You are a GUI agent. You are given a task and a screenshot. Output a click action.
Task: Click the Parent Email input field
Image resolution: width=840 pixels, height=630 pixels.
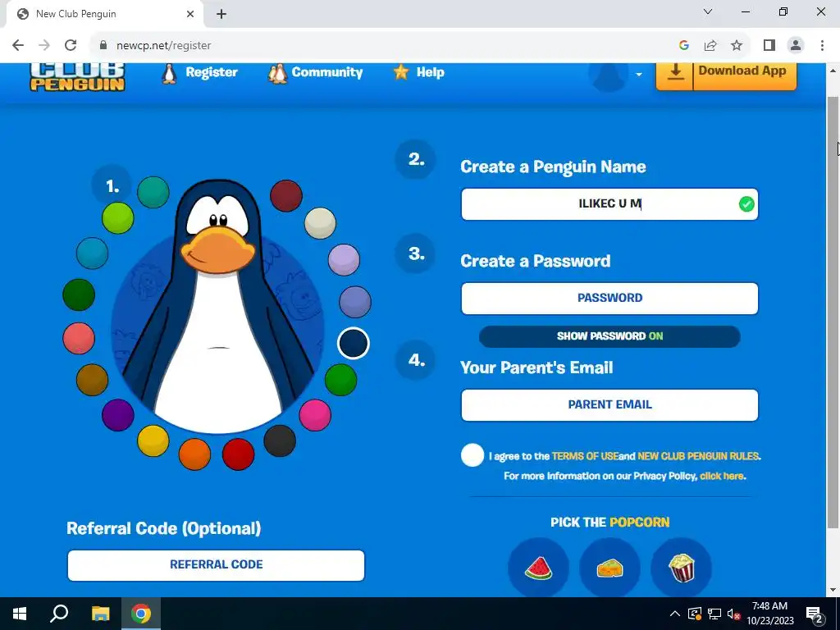(609, 405)
